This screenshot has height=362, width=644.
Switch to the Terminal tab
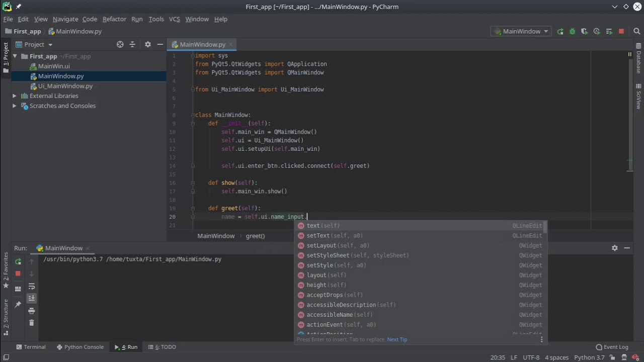31,347
